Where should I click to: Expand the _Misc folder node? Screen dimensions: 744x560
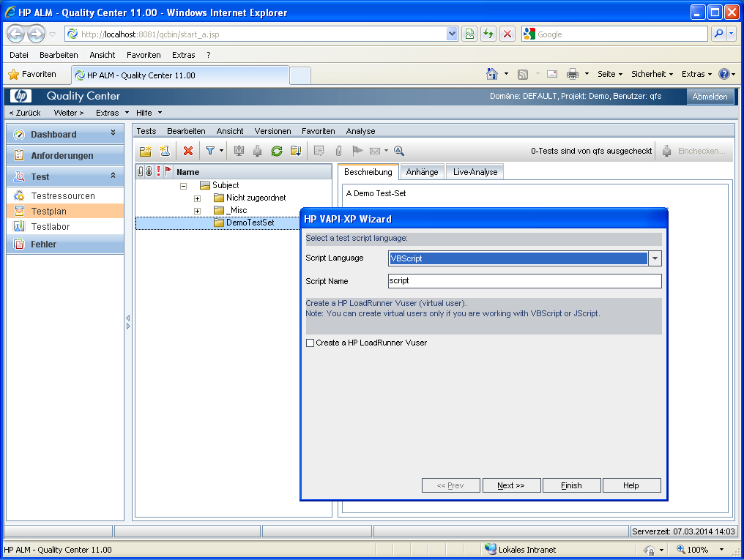coord(198,211)
